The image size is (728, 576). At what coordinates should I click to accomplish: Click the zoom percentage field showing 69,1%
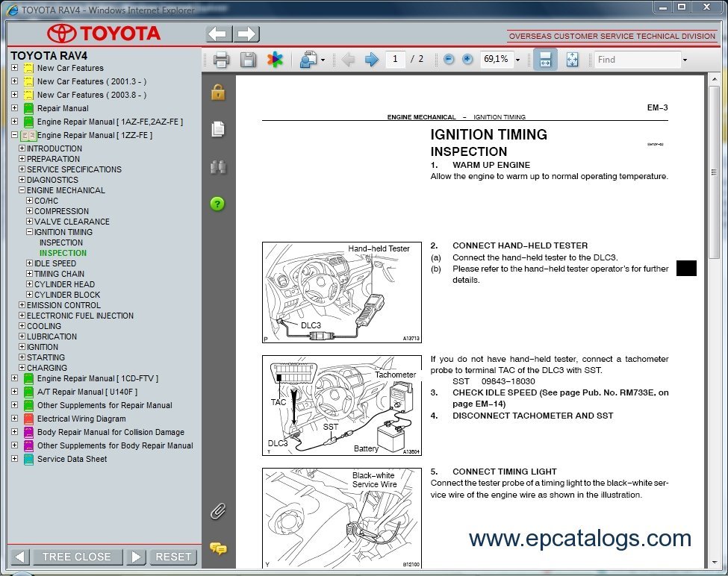pos(496,60)
